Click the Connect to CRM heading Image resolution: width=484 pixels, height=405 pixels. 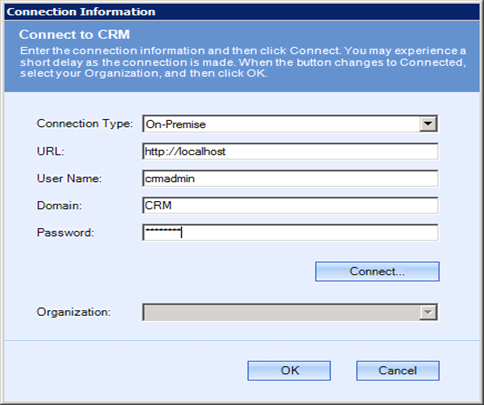[74, 35]
